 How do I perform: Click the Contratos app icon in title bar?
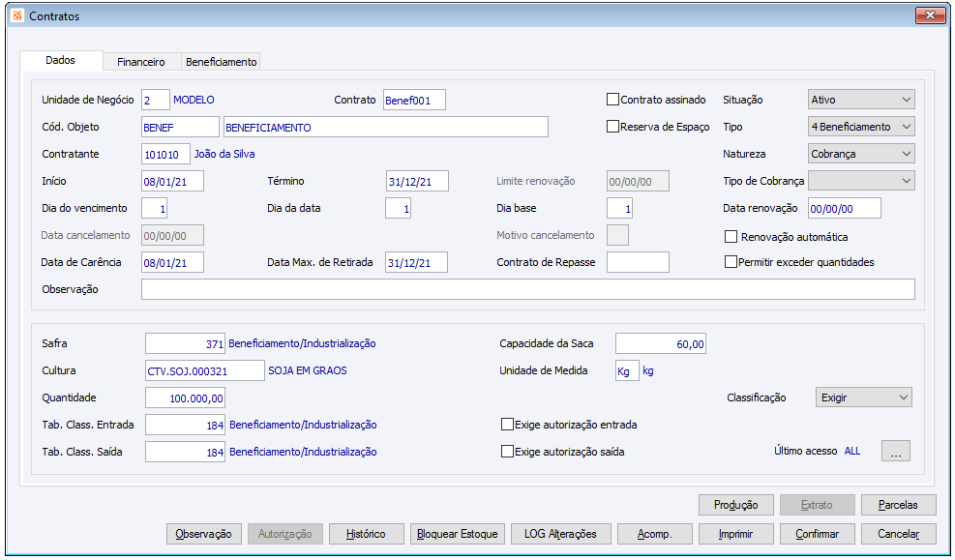[16, 16]
